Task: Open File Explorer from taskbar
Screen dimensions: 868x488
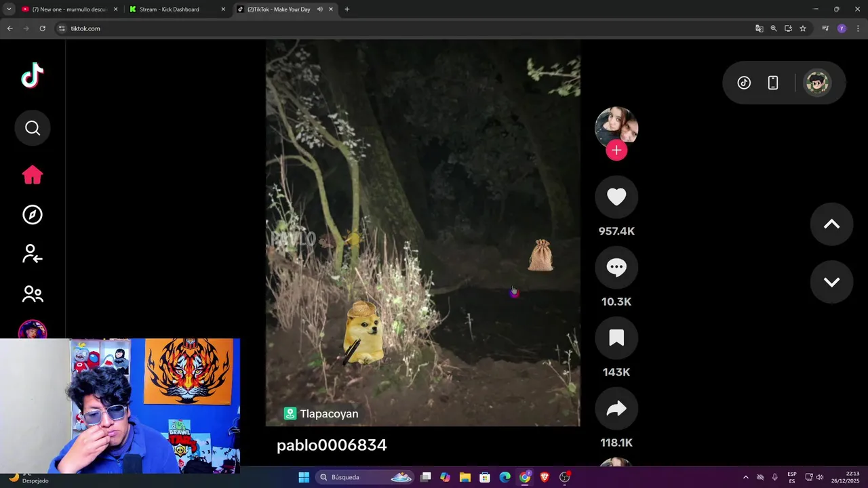Action: [x=465, y=477]
